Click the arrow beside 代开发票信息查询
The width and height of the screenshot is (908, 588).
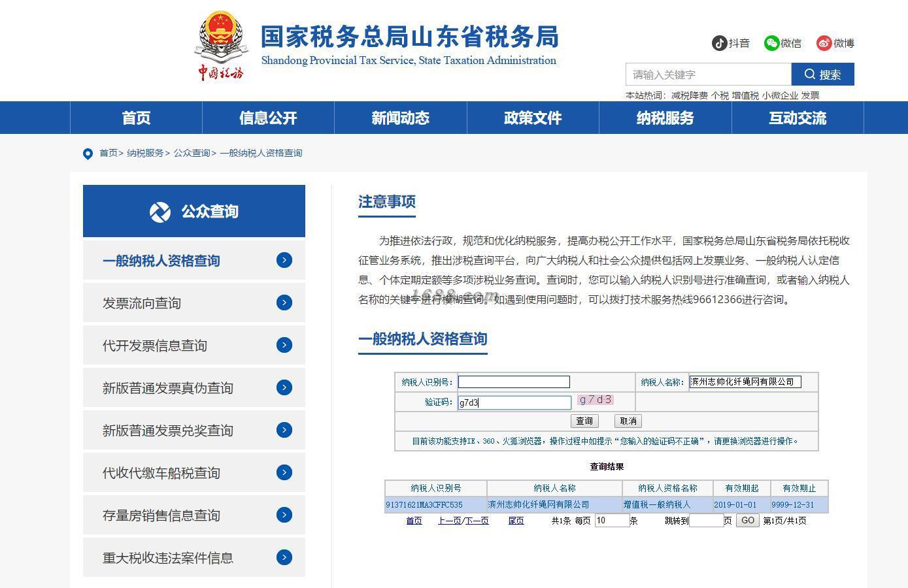coord(284,345)
